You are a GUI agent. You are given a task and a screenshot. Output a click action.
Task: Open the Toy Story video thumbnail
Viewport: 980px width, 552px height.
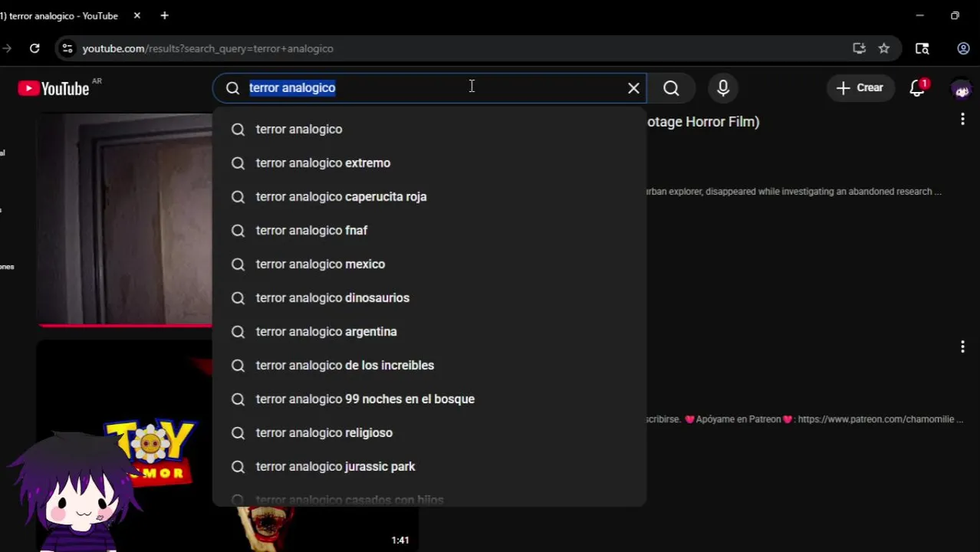click(125, 446)
